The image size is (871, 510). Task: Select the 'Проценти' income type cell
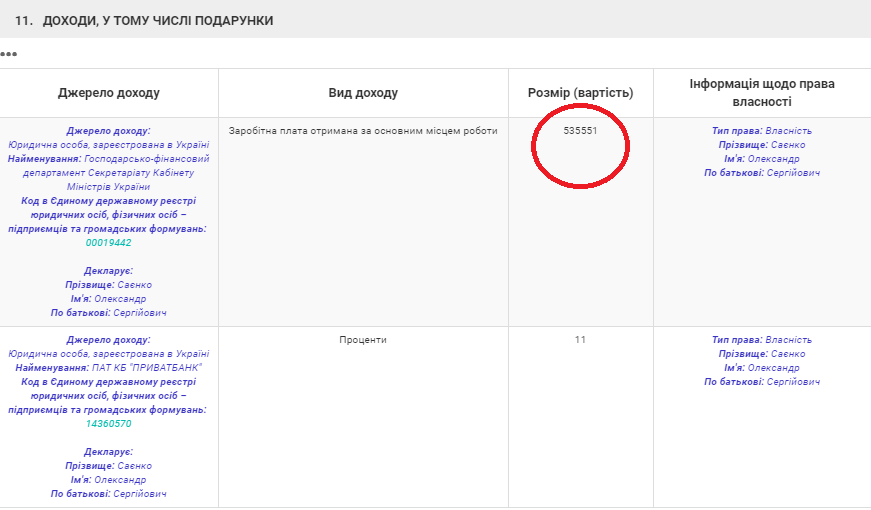(363, 340)
